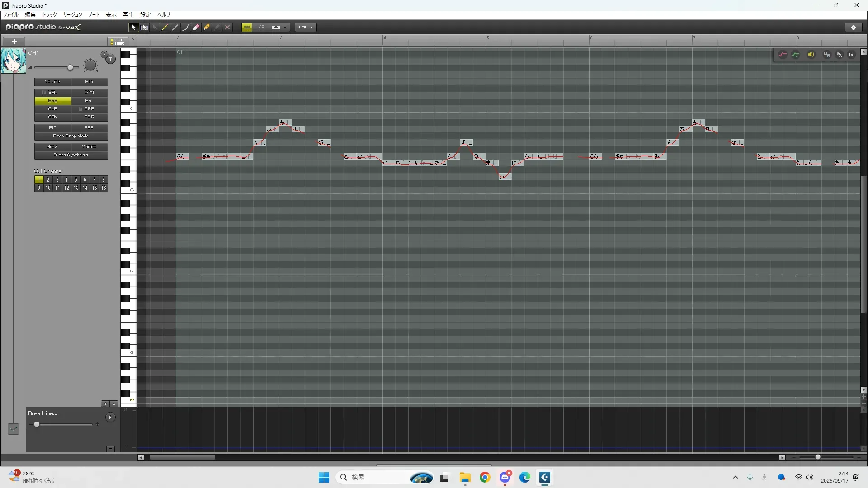Toggle the track mute M button

pos(110,59)
